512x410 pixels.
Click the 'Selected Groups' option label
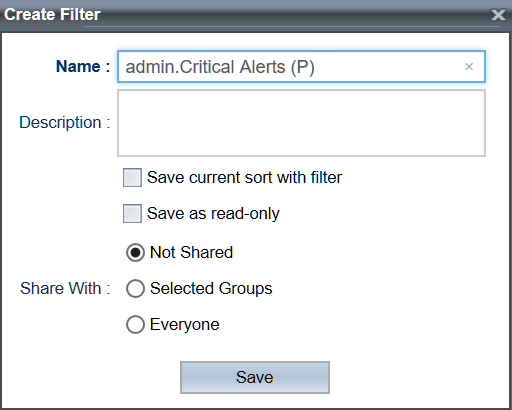(211, 288)
